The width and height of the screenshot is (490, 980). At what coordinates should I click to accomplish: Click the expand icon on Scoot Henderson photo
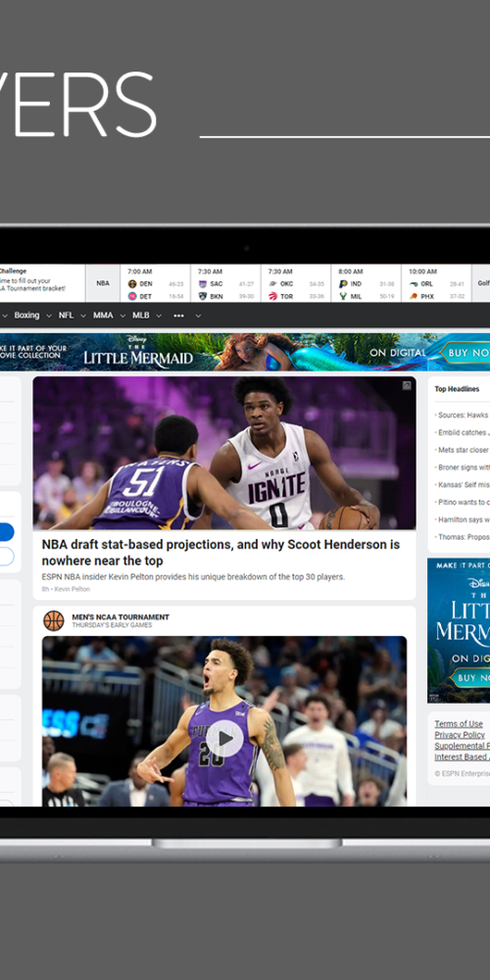pyautogui.click(x=407, y=385)
